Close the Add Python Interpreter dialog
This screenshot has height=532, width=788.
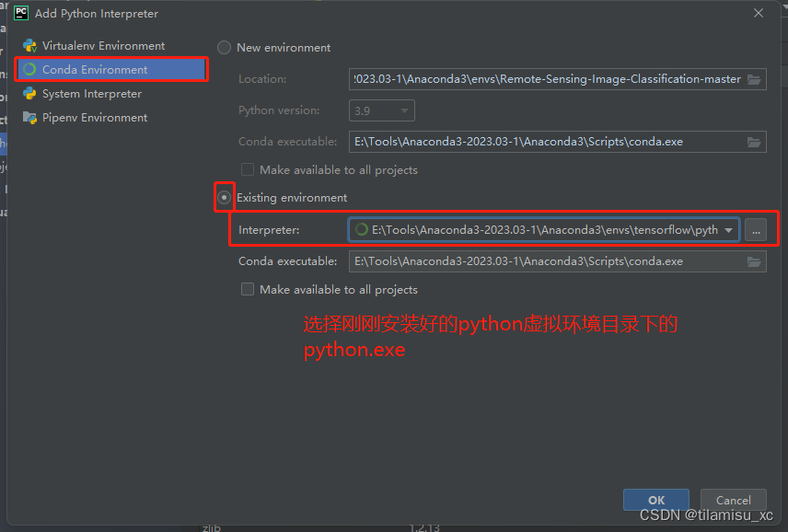click(759, 13)
